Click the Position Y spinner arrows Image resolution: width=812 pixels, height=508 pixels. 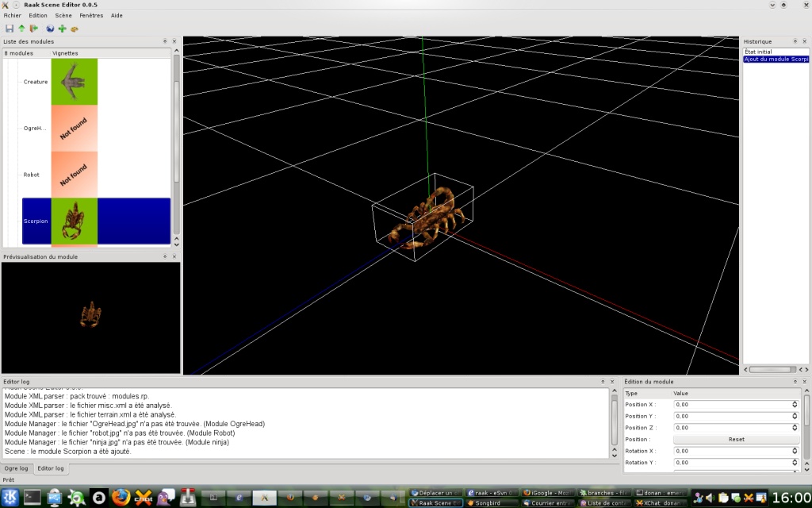coord(795,416)
